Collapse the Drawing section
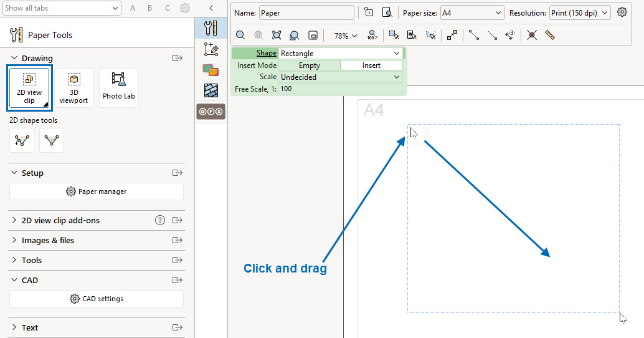644x338 pixels. 14,58
